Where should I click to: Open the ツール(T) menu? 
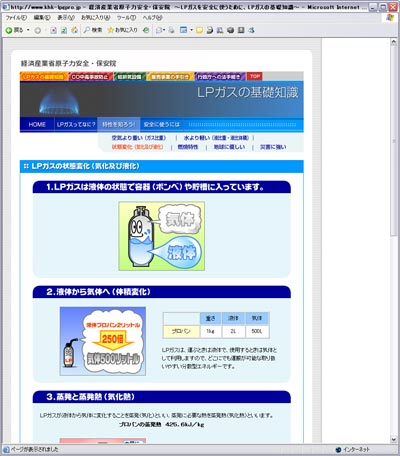pyautogui.click(x=126, y=18)
